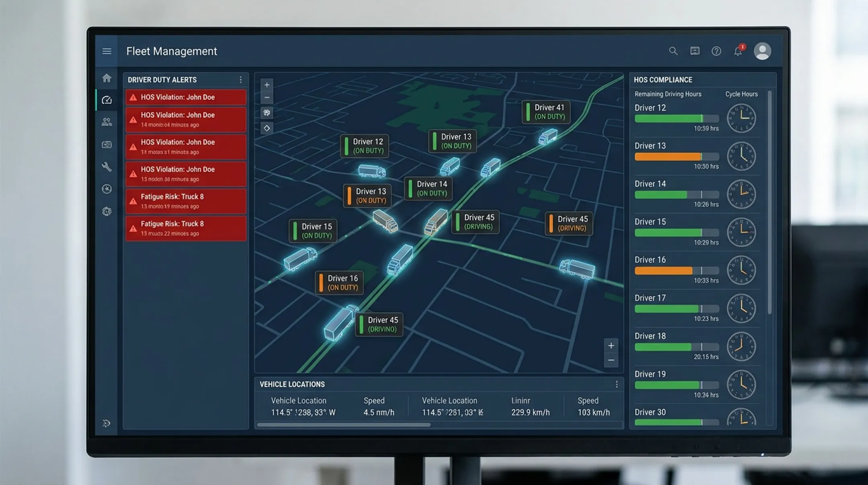This screenshot has width=868, height=485.
Task: Open the hamburger menu beside Fleet Management
Action: 106,51
